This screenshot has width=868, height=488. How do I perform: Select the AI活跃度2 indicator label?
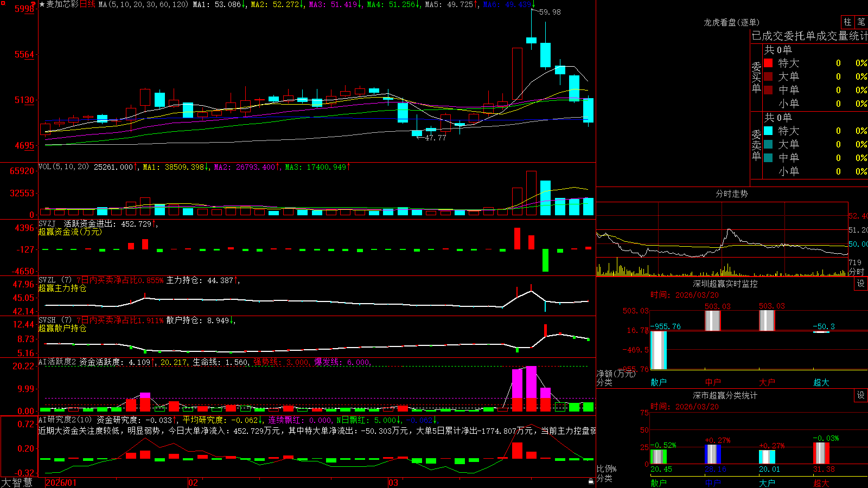pyautogui.click(x=58, y=362)
